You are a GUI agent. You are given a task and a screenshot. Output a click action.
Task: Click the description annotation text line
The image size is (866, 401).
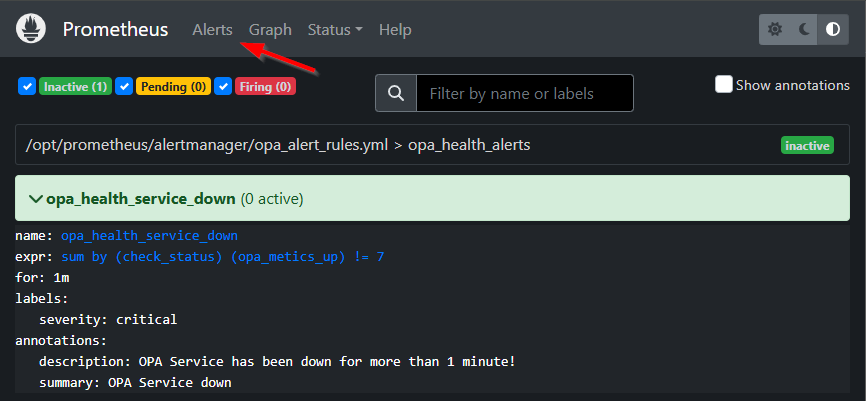click(277, 362)
